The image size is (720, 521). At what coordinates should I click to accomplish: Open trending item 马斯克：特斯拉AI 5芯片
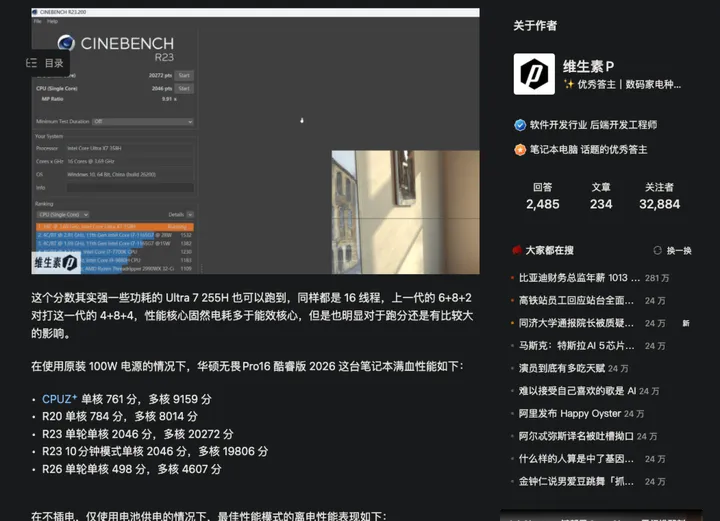[576, 346]
